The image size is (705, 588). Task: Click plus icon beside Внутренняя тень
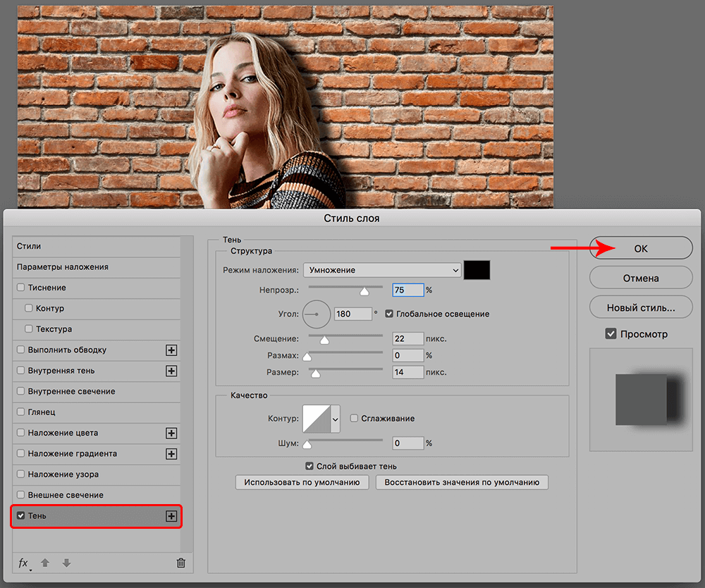point(171,371)
